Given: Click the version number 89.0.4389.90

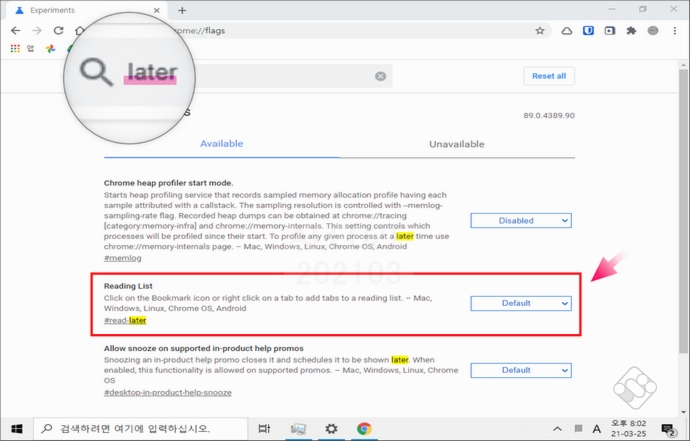Looking at the screenshot, I should pos(549,116).
